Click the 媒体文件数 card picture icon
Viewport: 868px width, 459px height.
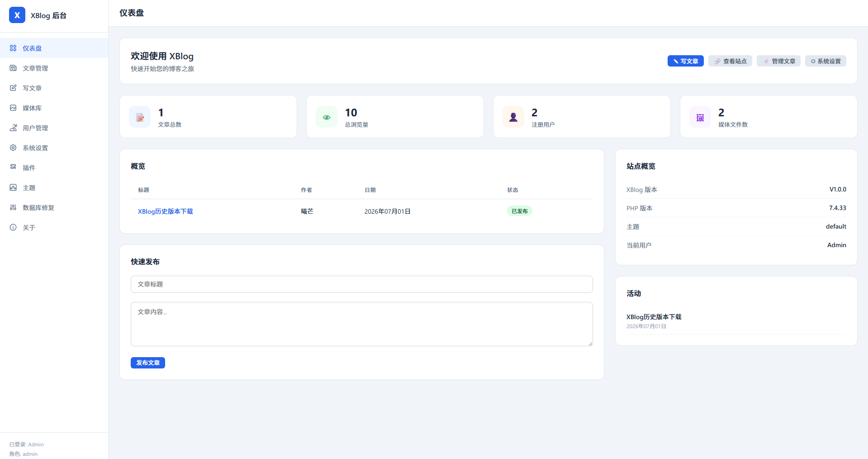(700, 117)
